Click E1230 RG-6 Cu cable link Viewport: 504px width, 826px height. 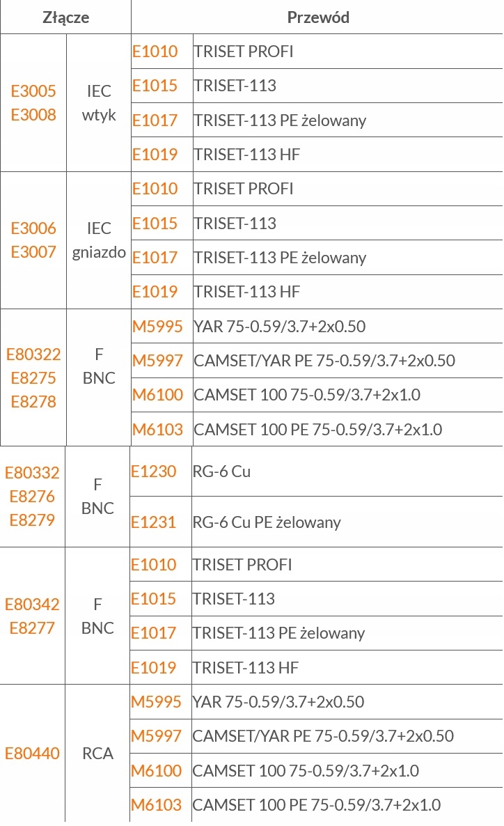(153, 472)
